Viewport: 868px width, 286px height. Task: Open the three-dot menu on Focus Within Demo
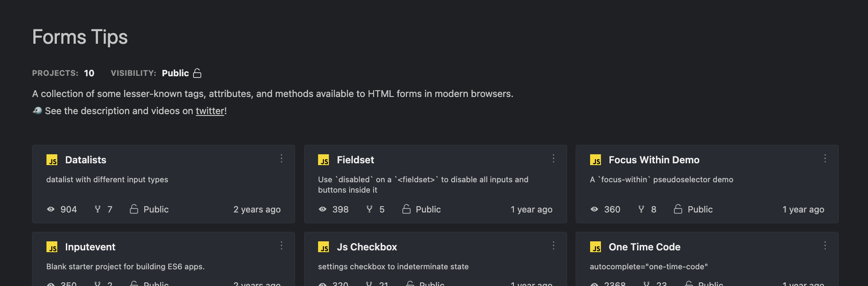click(825, 158)
